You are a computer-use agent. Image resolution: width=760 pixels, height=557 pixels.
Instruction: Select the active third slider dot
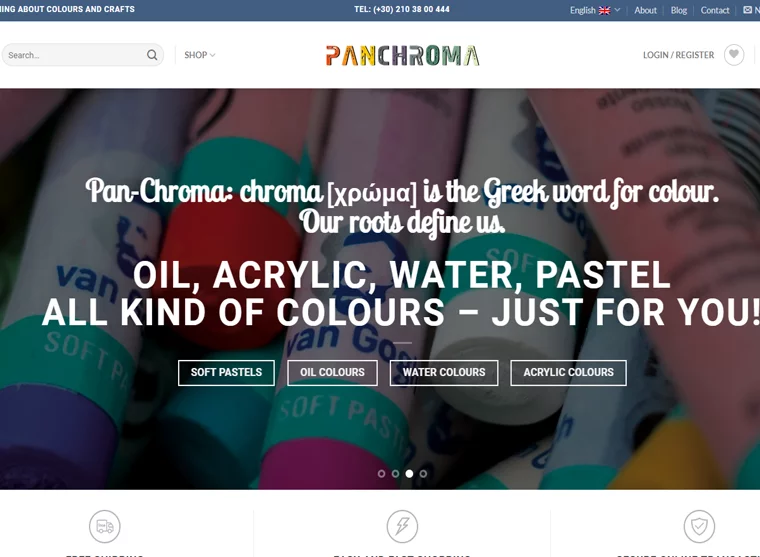coord(409,474)
